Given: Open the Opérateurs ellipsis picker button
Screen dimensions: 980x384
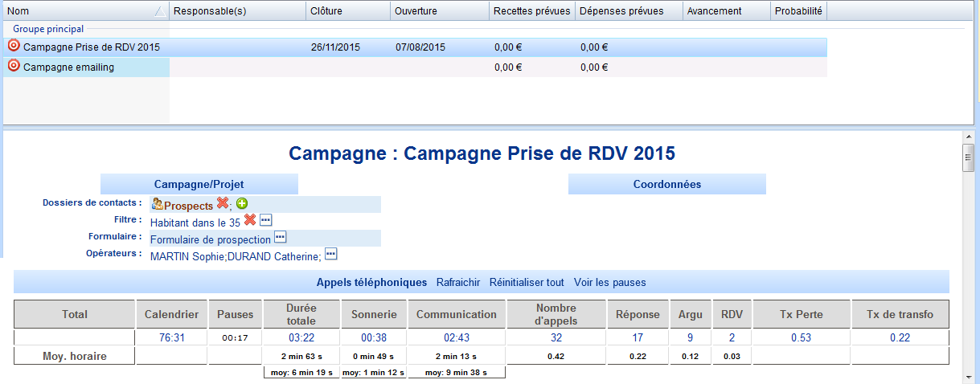Looking at the screenshot, I should 330,254.
